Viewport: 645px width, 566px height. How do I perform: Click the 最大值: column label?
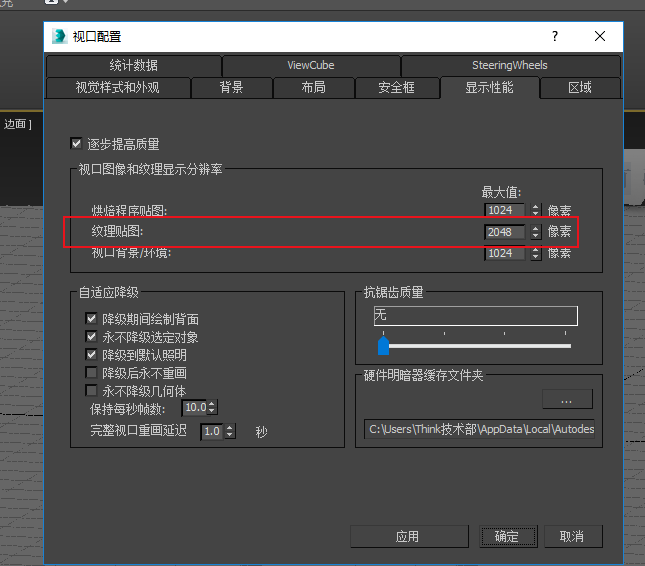click(x=501, y=192)
